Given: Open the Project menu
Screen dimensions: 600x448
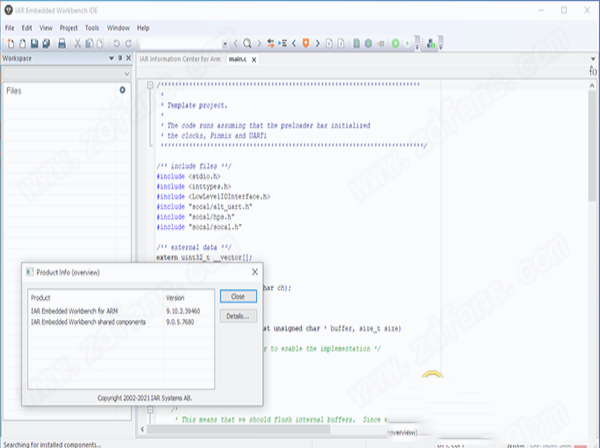Looking at the screenshot, I should pyautogui.click(x=68, y=28).
